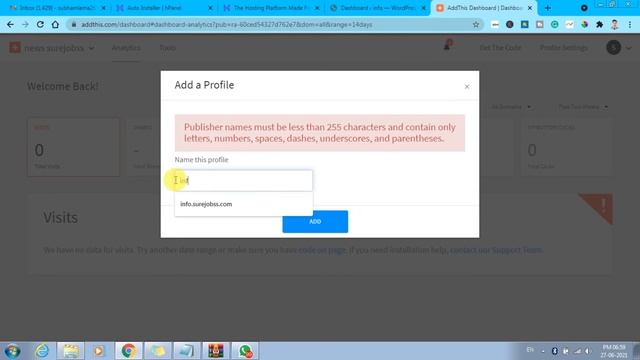Viewport: 640px width, 360px height.
Task: Click the taskbar clock
Action: (613, 351)
